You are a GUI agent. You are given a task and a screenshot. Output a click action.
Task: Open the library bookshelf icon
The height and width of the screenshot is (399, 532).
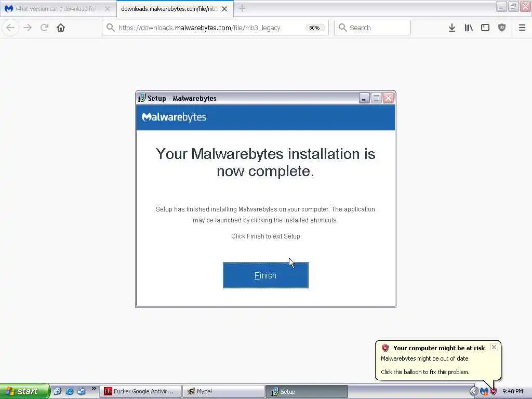click(x=469, y=28)
